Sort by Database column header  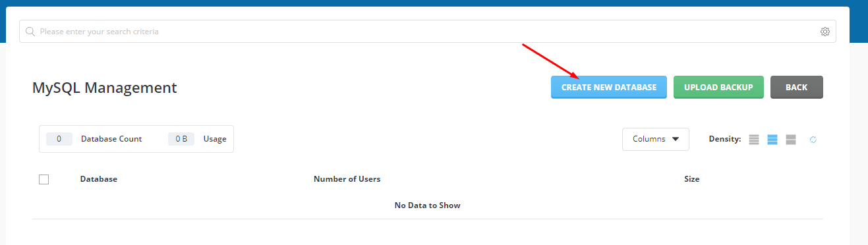[99, 179]
